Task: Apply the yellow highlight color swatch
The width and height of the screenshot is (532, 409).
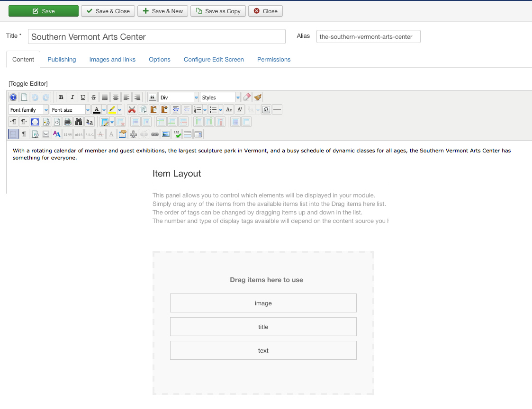Action: click(112, 109)
